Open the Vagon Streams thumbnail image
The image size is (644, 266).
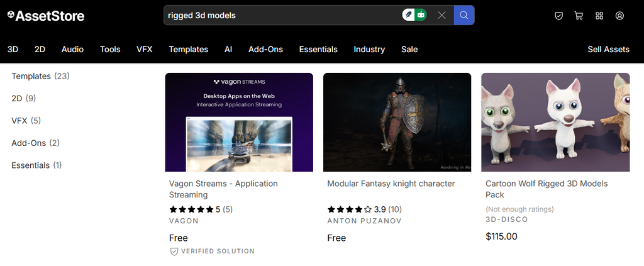coord(239,123)
